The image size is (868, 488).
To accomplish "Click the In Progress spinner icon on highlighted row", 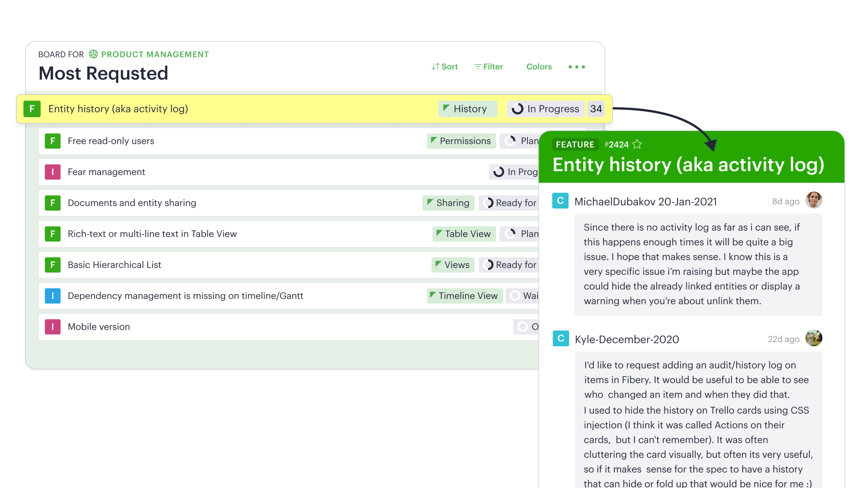I will (517, 109).
